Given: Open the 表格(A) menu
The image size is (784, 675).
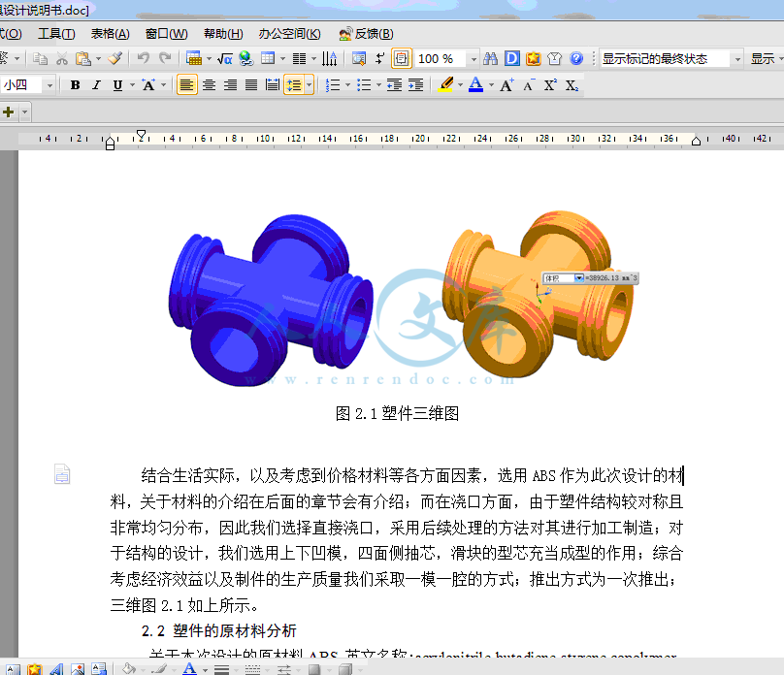Looking at the screenshot, I should (x=110, y=34).
